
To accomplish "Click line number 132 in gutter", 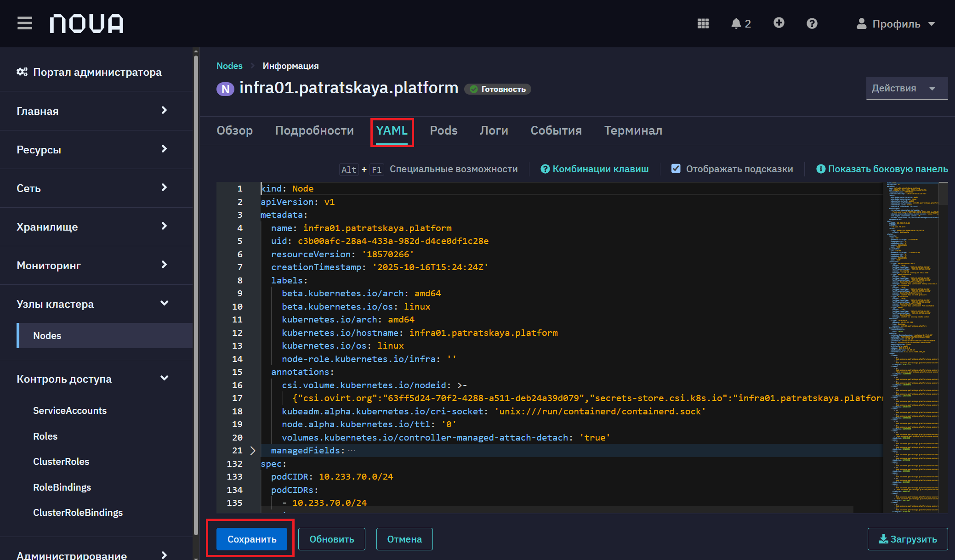I will click(x=234, y=464).
